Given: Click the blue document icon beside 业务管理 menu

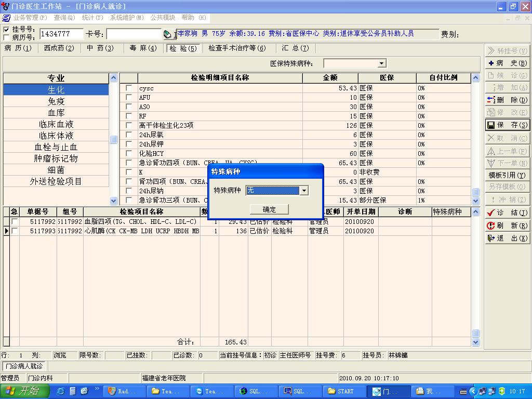Looking at the screenshot, I should coord(6,18).
